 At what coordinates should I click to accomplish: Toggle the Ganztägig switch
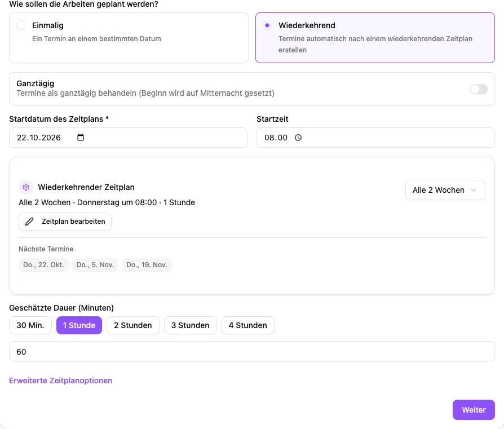(x=478, y=89)
